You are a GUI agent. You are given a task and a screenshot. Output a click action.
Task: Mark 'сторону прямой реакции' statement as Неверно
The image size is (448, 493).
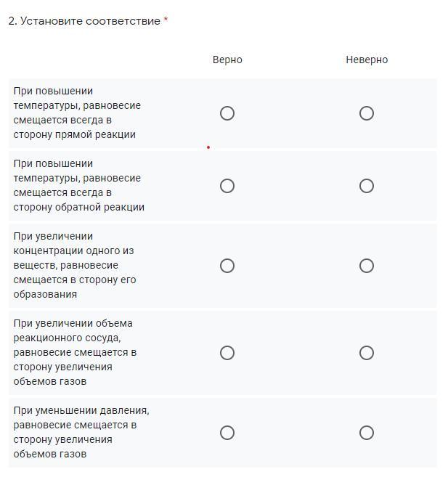coord(367,113)
